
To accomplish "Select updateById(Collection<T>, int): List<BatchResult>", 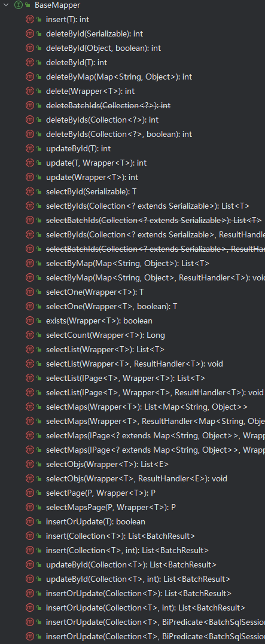I will click(138, 579).
